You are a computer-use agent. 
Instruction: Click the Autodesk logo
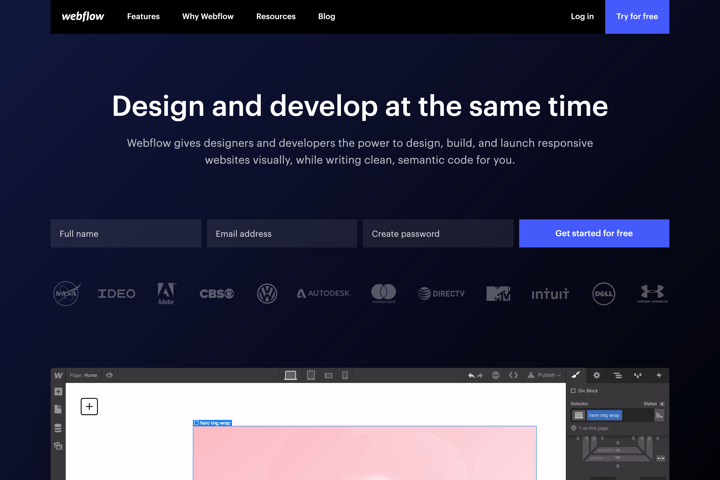pyautogui.click(x=324, y=293)
